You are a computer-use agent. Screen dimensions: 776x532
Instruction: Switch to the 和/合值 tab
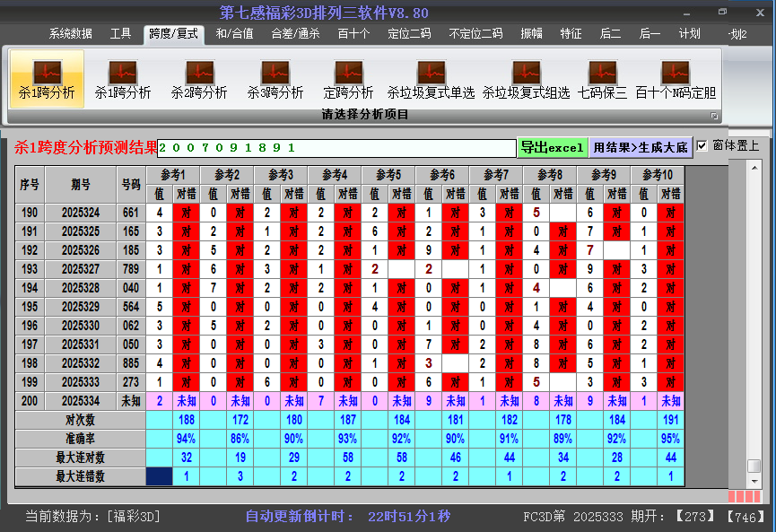(x=234, y=34)
